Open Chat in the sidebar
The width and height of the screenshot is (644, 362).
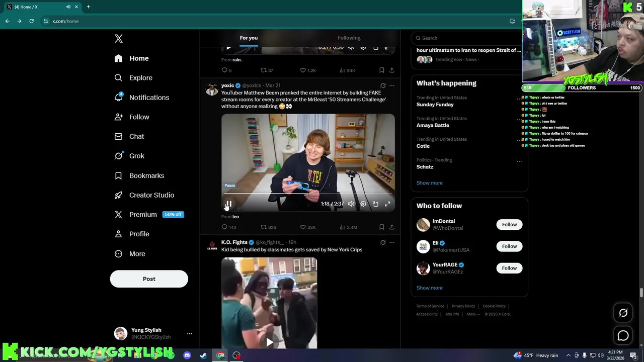tap(129, 136)
